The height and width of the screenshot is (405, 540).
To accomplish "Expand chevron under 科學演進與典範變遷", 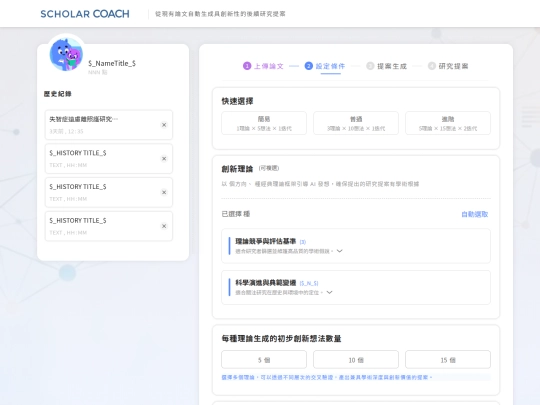I will [x=330, y=292].
